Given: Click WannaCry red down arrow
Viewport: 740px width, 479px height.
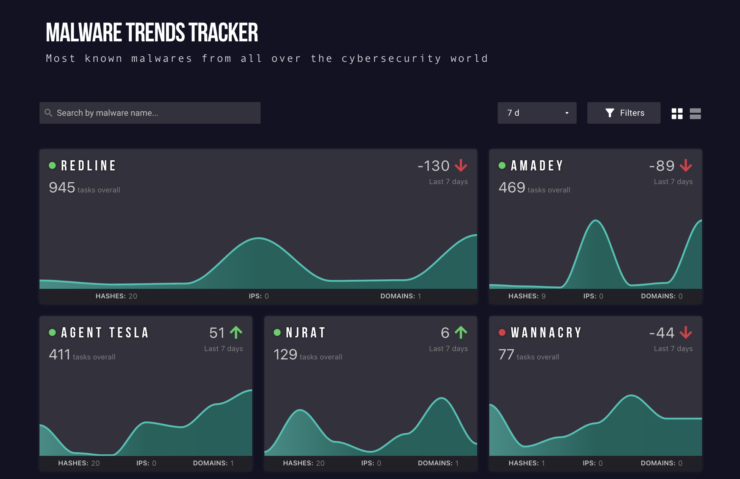Looking at the screenshot, I should click(686, 332).
